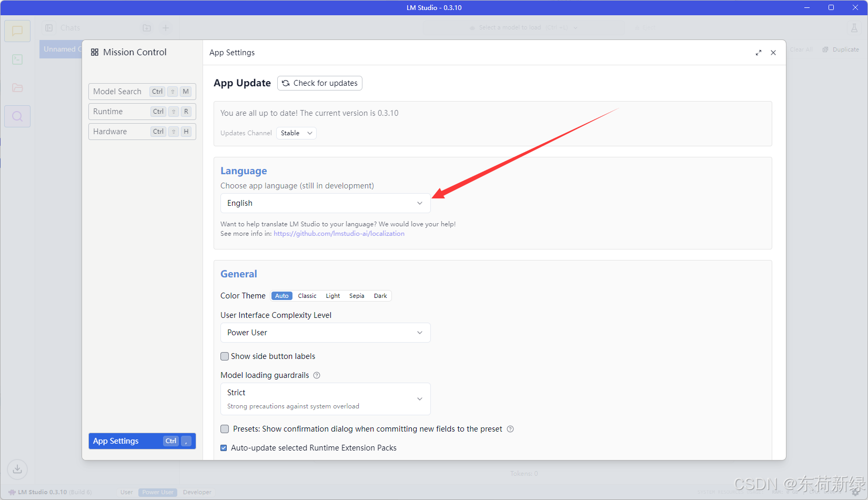Set color theme to Light
The height and width of the screenshot is (500, 868).
tap(333, 296)
